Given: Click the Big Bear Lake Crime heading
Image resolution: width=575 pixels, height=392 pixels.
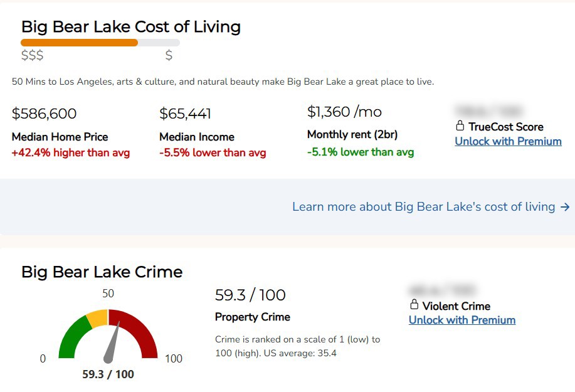Looking at the screenshot, I should 102,272.
